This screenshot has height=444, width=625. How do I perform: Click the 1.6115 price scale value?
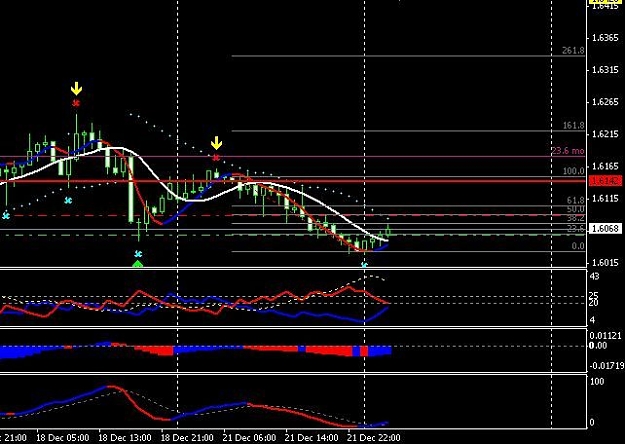tap(605, 198)
